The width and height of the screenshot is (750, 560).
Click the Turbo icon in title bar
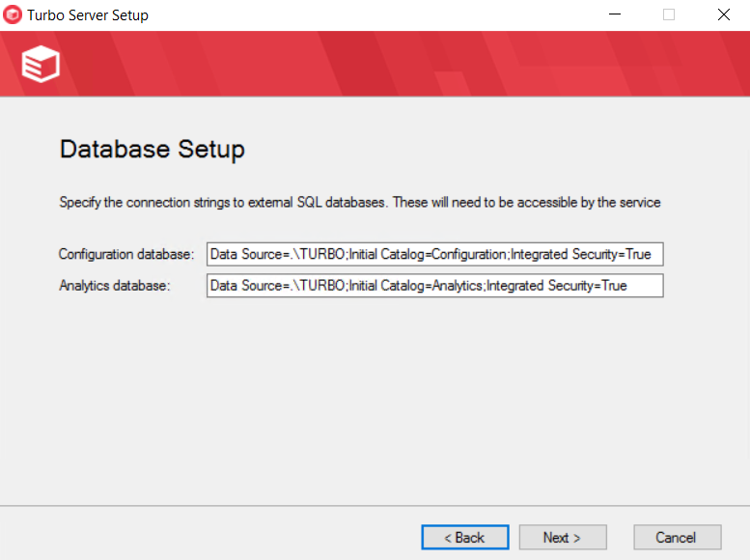click(x=14, y=15)
